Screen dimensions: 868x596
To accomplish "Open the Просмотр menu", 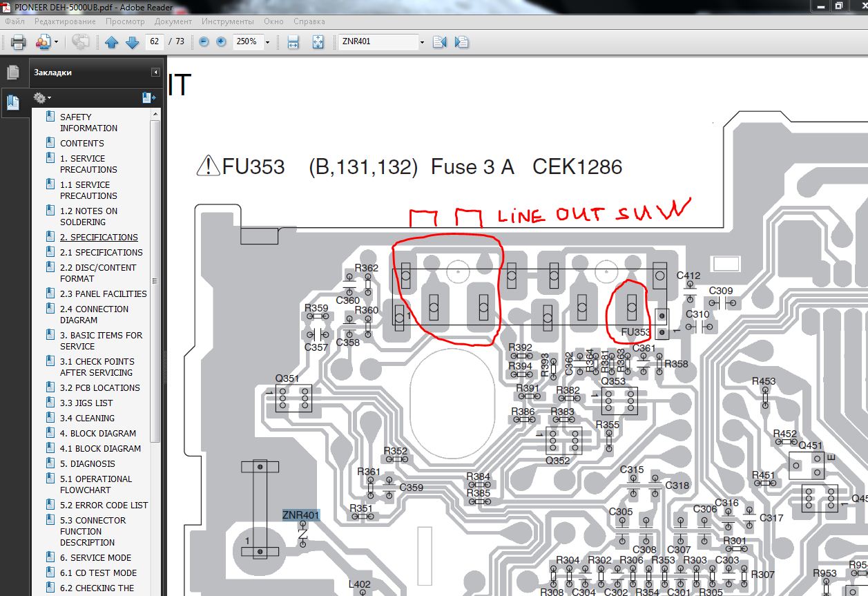I will [x=126, y=21].
